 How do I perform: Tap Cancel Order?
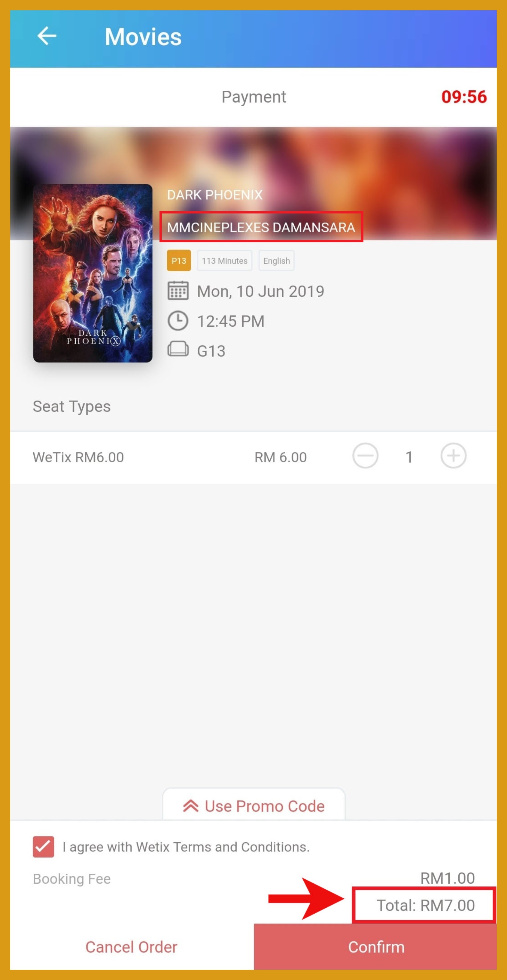pos(131,947)
